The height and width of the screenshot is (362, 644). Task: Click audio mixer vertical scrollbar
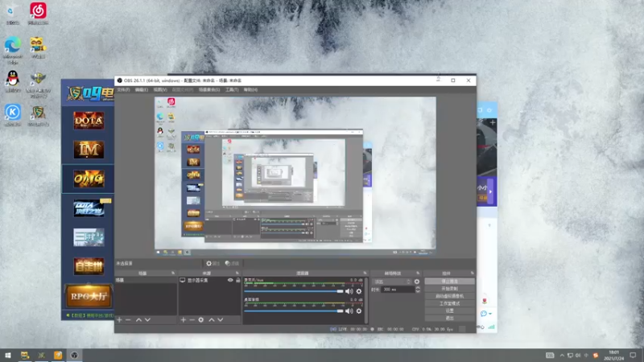point(366,301)
